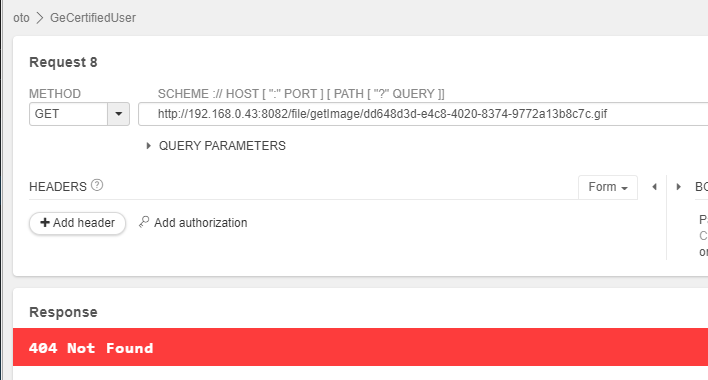
Task: Click the Response section heading
Action: (x=63, y=312)
